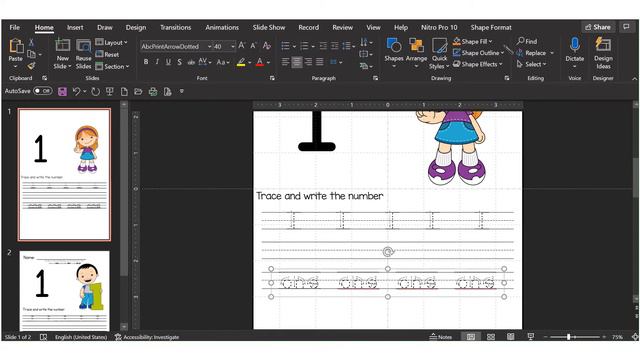Toggle the Notes pane
The image size is (640, 360).
pyautogui.click(x=440, y=337)
